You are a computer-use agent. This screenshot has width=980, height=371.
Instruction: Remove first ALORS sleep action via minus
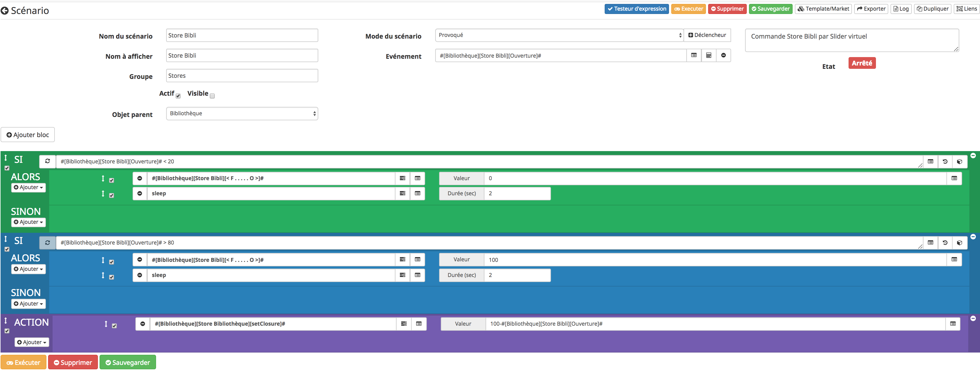(x=140, y=194)
